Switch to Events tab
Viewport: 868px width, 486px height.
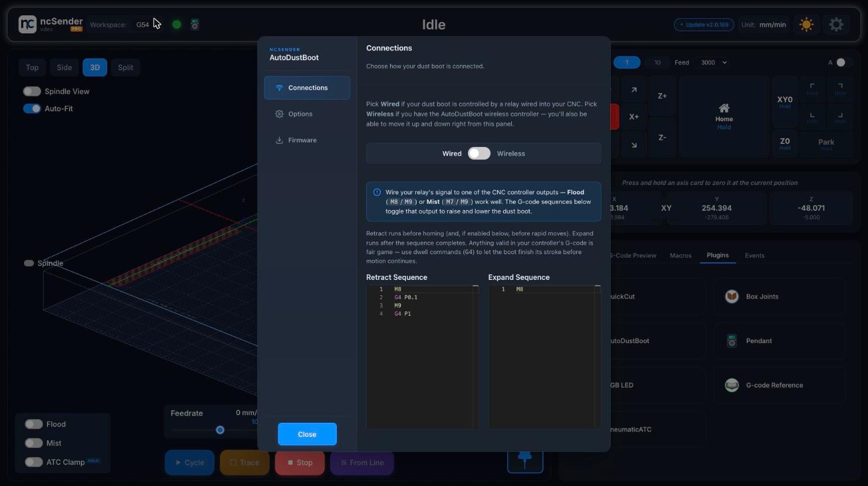754,256
